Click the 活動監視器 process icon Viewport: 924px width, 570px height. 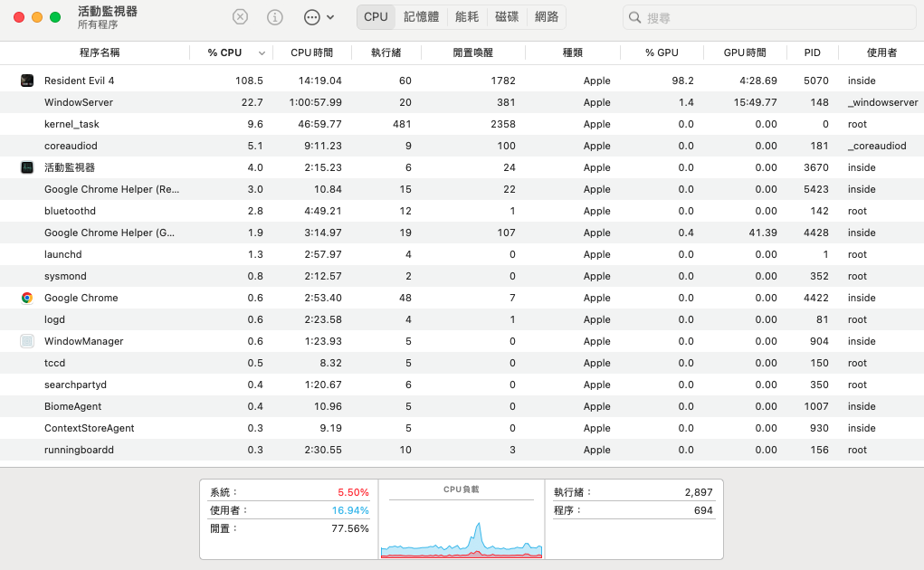(x=27, y=167)
